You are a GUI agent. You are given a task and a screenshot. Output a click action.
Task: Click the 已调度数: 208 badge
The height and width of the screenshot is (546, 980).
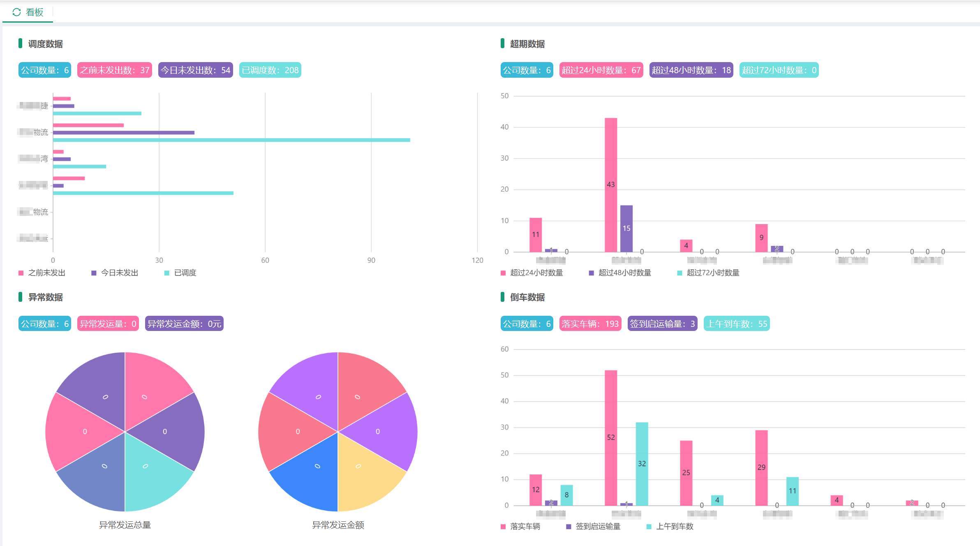(270, 70)
